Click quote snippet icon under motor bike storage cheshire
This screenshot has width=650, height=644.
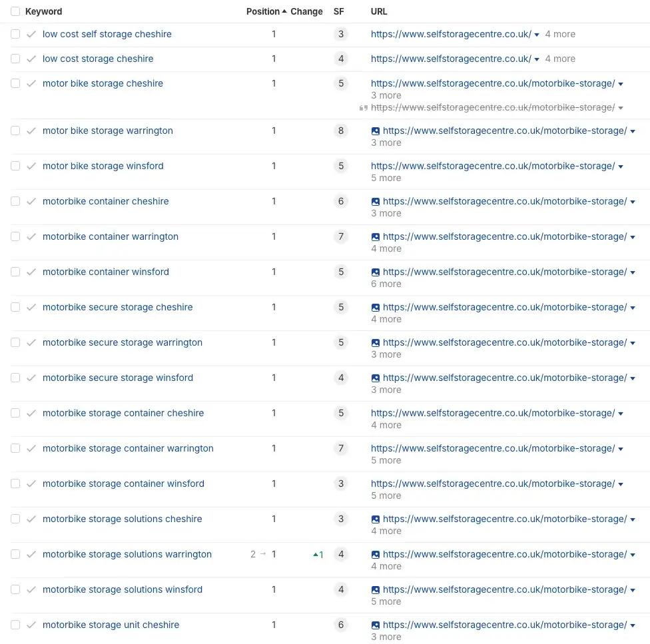(x=363, y=108)
